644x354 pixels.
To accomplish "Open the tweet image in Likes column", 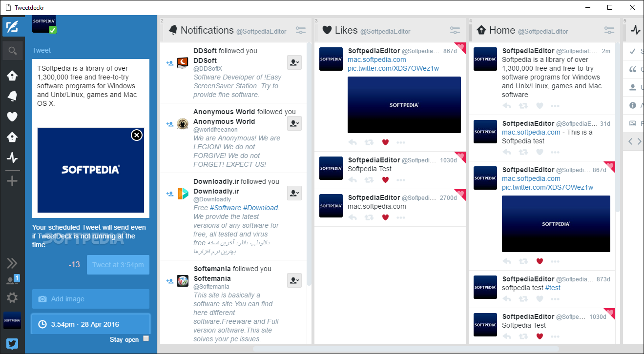I will 404,105.
